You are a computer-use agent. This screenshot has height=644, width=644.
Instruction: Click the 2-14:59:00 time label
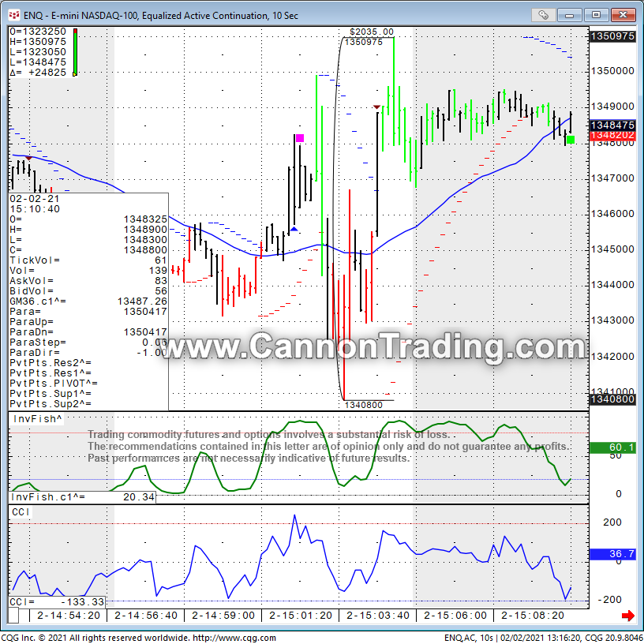click(x=223, y=616)
